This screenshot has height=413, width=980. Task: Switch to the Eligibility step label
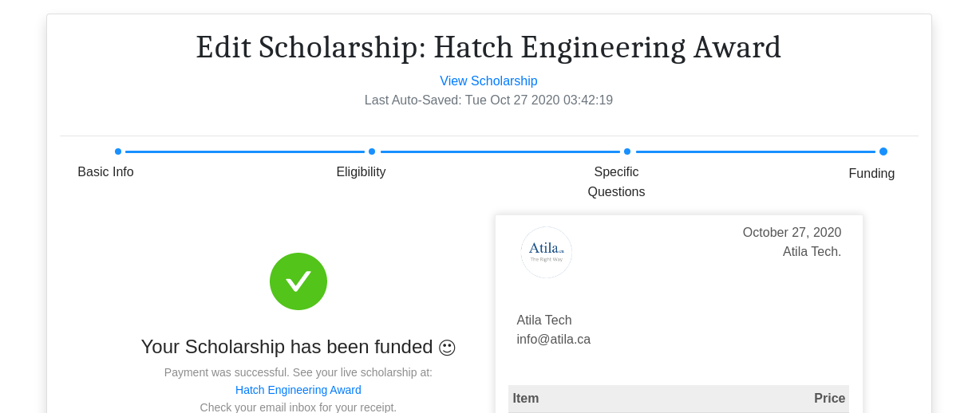tap(361, 172)
